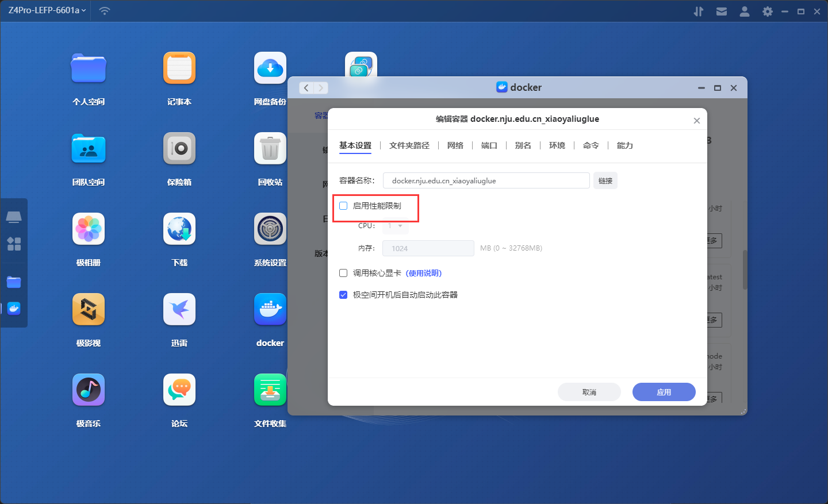
Task: Uncheck 极空间开机后自动启动此容器
Action: [x=343, y=295]
